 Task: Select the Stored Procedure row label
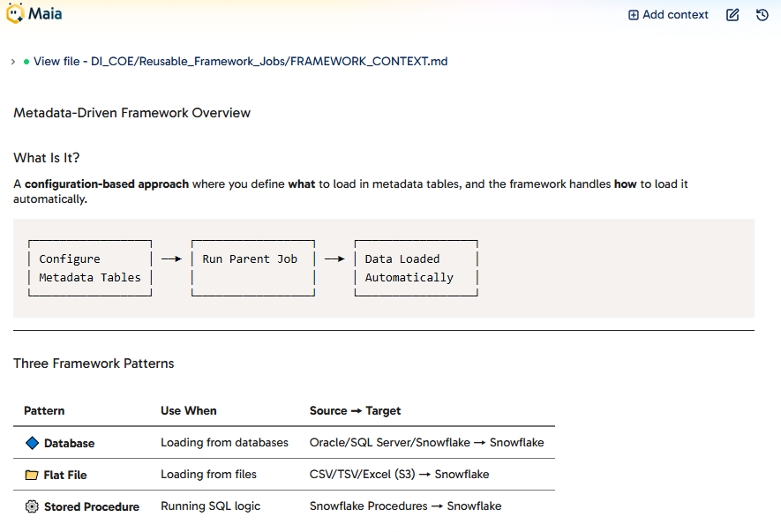click(x=92, y=506)
